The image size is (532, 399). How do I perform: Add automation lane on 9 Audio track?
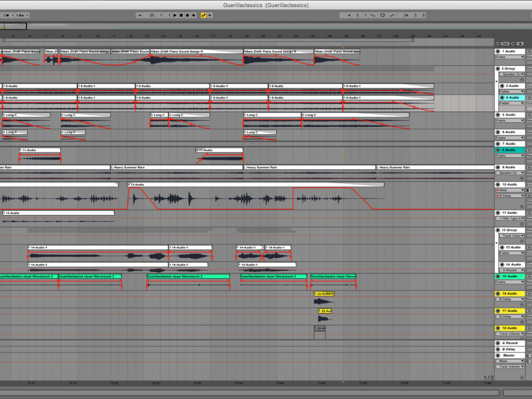point(522,178)
